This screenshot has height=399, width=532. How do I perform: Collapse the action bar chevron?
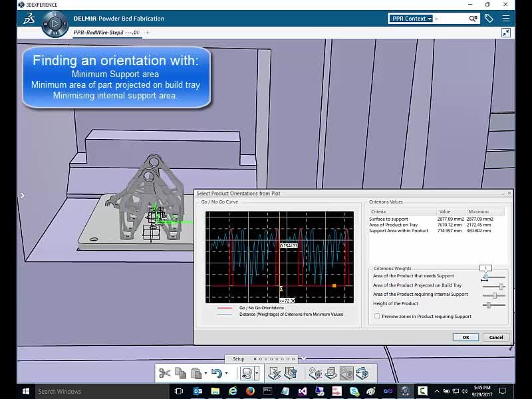[304, 358]
